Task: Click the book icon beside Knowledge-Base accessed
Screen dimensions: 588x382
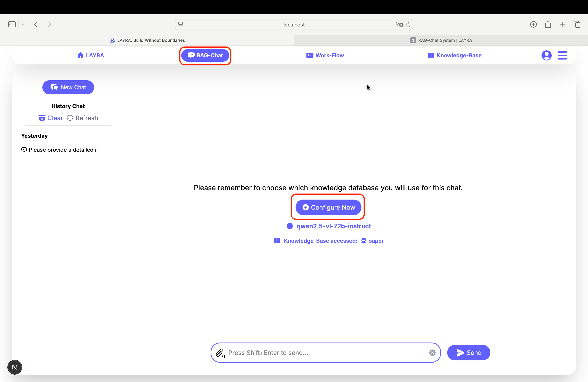Action: tap(277, 241)
